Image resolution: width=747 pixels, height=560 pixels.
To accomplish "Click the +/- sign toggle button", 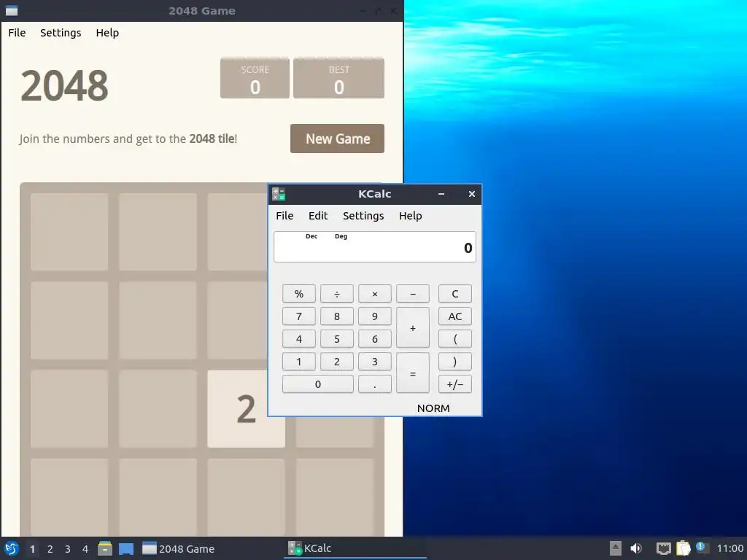I will click(455, 384).
